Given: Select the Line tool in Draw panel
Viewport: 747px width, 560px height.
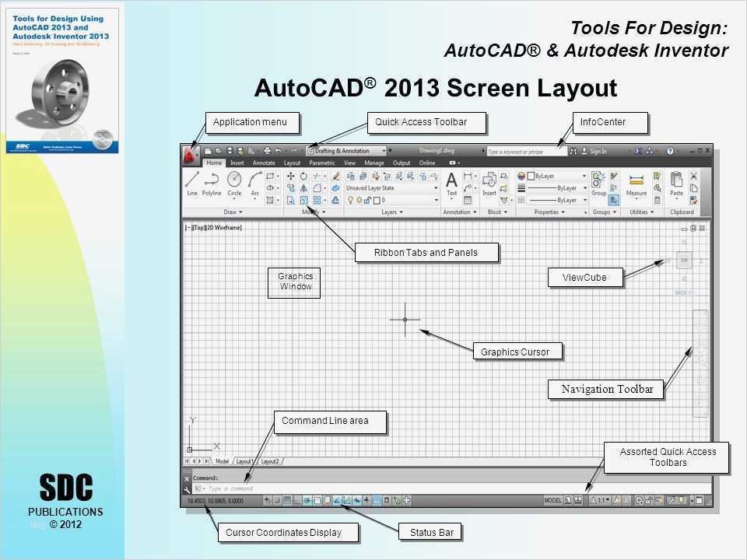Looking at the screenshot, I should (192, 184).
